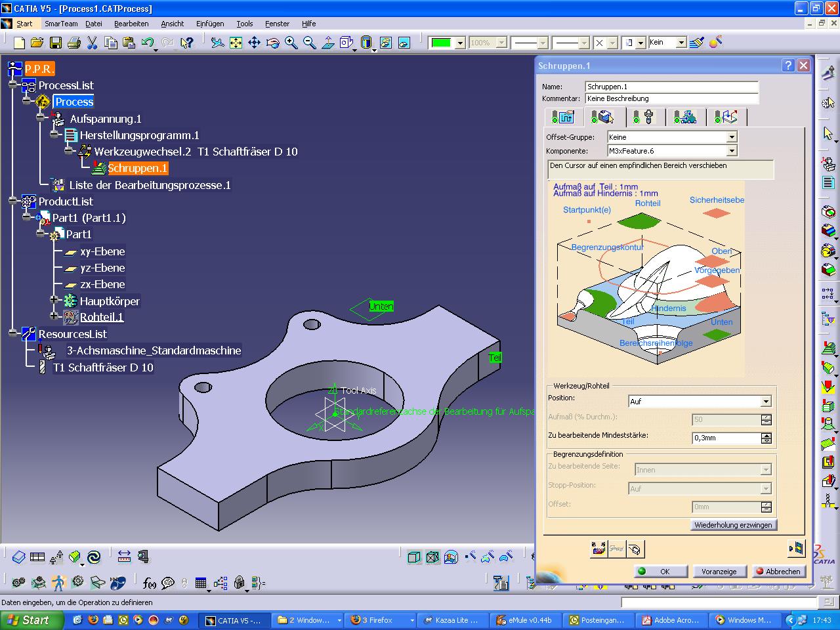
Task: Click the Normal View icon
Action: point(328,43)
